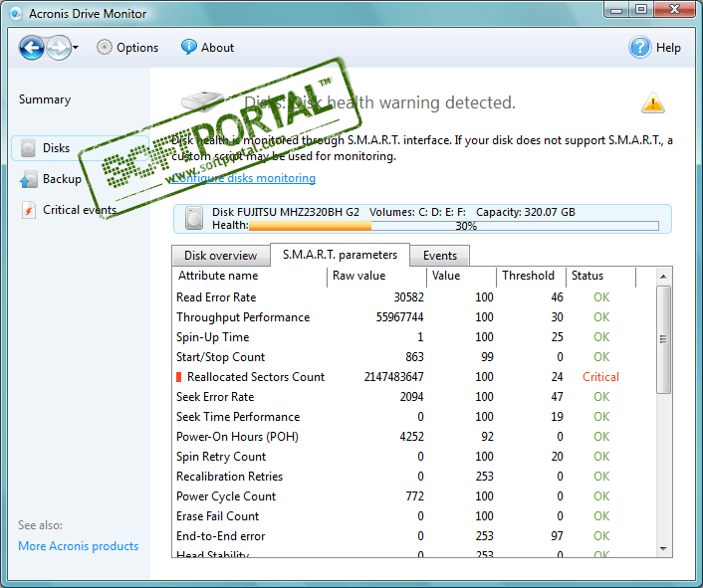Screen dimensions: 703x588
Task: Sort by Raw value column header
Action: [376, 276]
